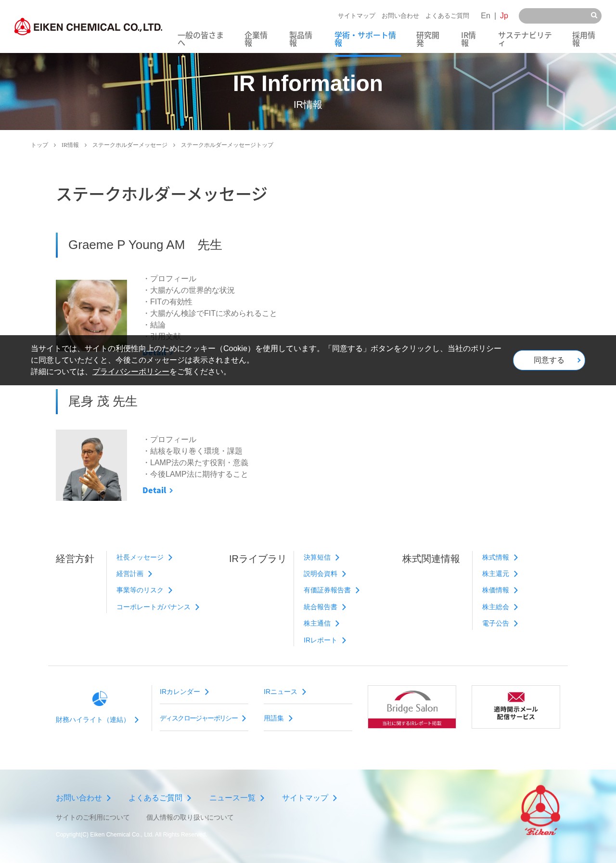Open the IRニュース link
616x863 pixels.
click(285, 692)
